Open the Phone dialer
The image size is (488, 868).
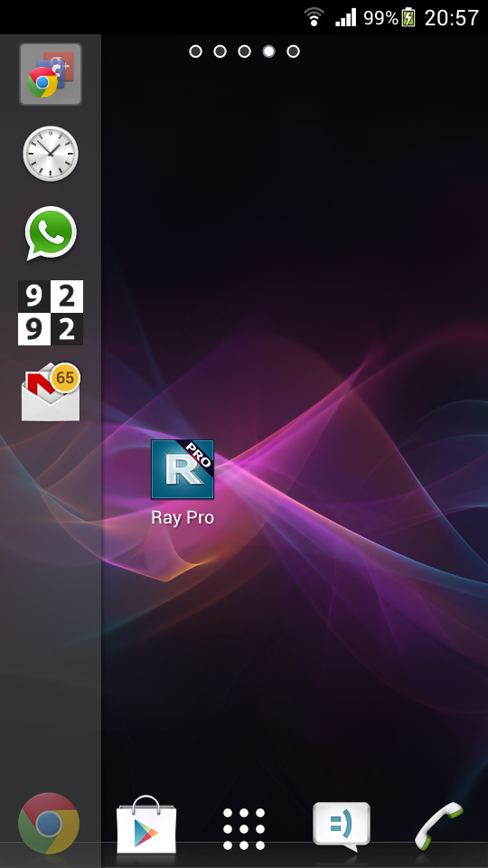pyautogui.click(x=439, y=826)
